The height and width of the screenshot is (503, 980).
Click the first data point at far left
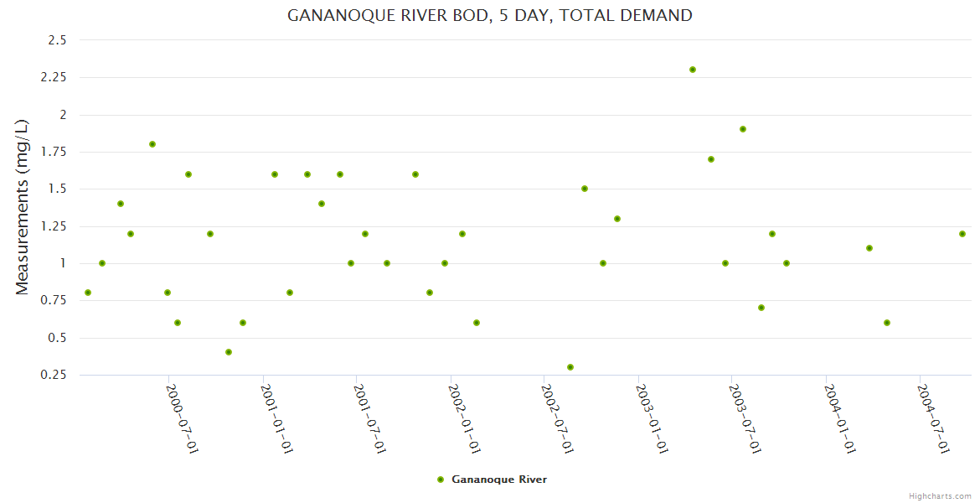88,293
